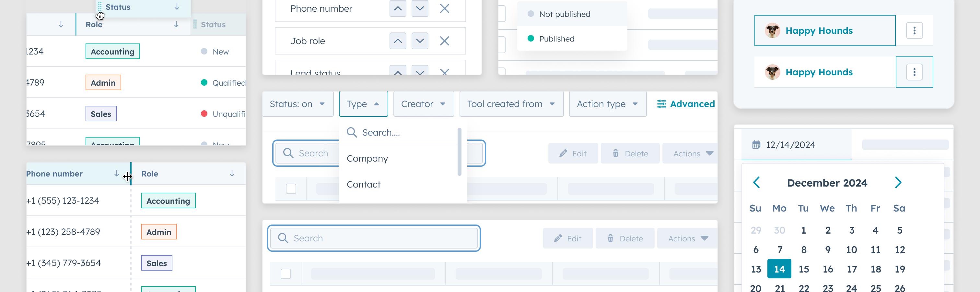Go to the previous month in the calendar

coord(756,182)
